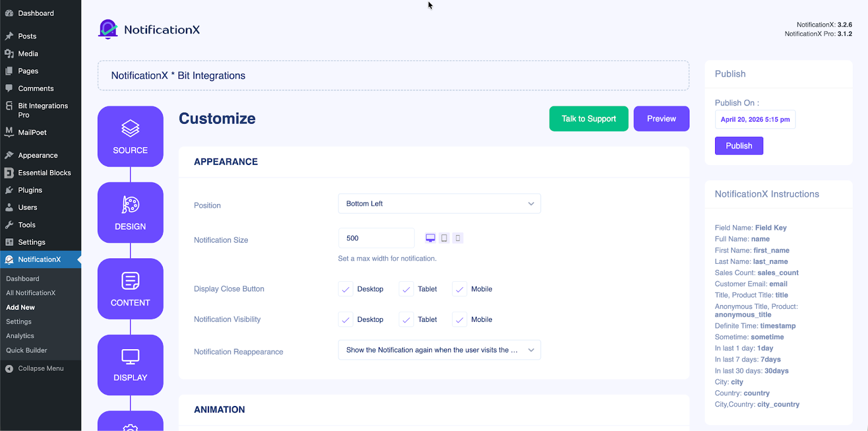868x431 pixels.
Task: Click the ANIMATION section heading
Action: 220,410
